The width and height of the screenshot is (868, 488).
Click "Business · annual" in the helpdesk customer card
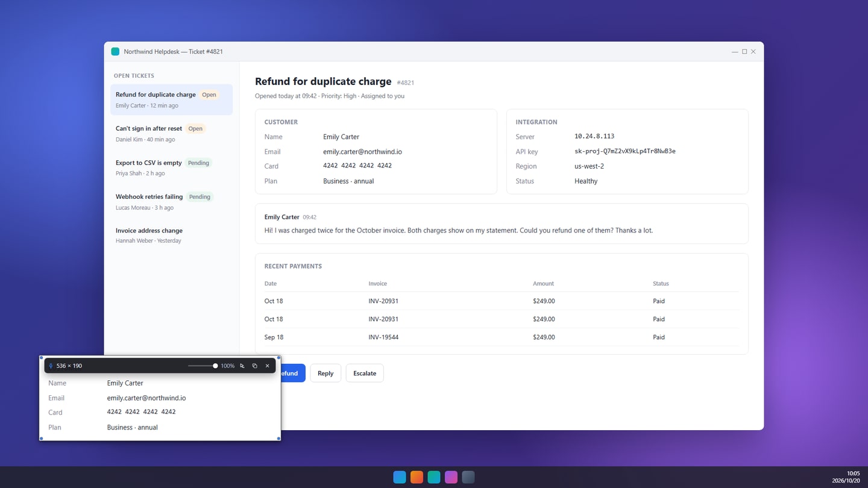pyautogui.click(x=348, y=181)
